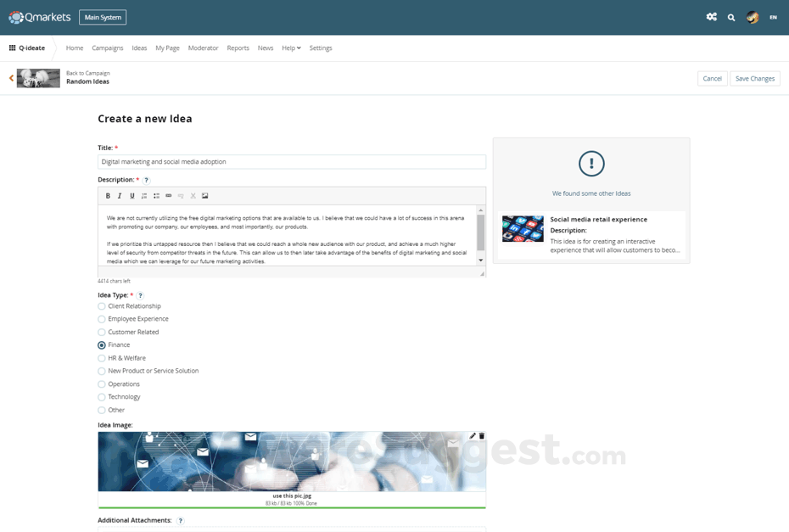Insert bulleted list in description

pos(156,196)
